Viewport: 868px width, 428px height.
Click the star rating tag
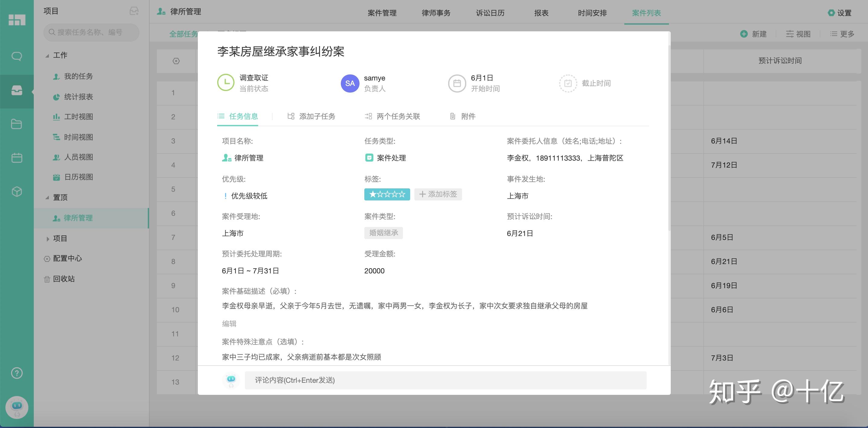coord(387,194)
